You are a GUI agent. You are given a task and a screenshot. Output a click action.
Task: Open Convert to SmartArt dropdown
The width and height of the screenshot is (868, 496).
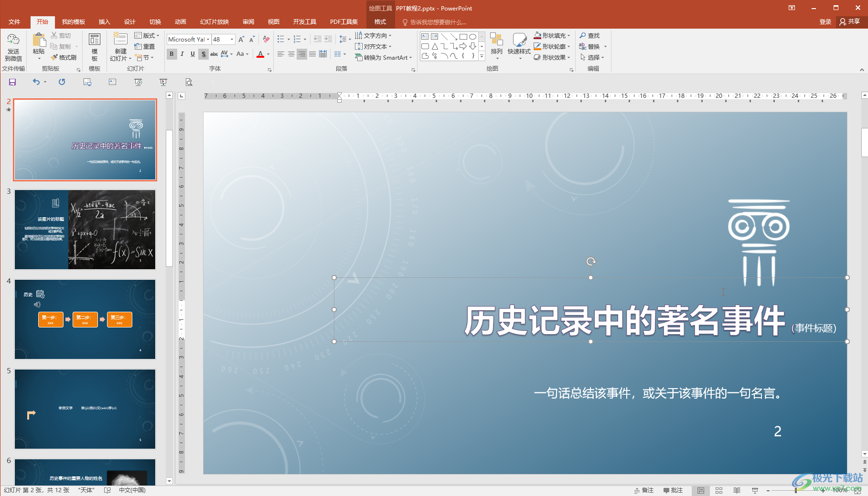click(383, 57)
